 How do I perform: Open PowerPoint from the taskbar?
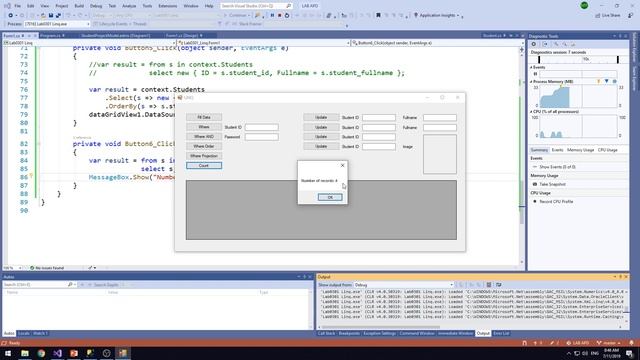74,353
